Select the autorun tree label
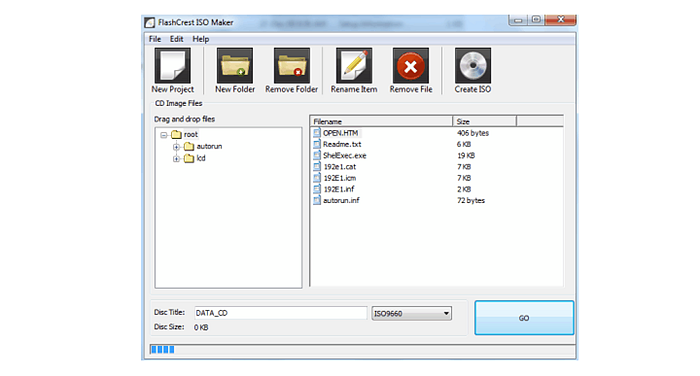 [209, 146]
